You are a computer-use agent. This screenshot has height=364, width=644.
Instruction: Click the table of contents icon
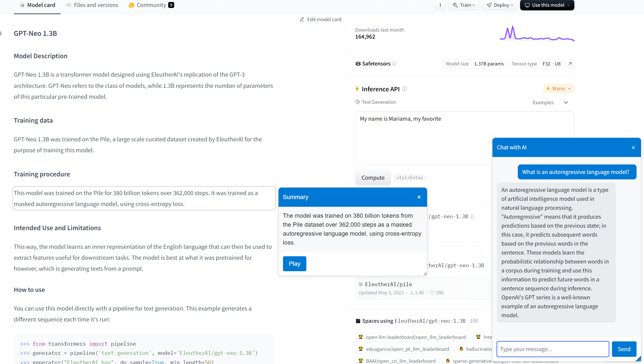click(1, 33)
